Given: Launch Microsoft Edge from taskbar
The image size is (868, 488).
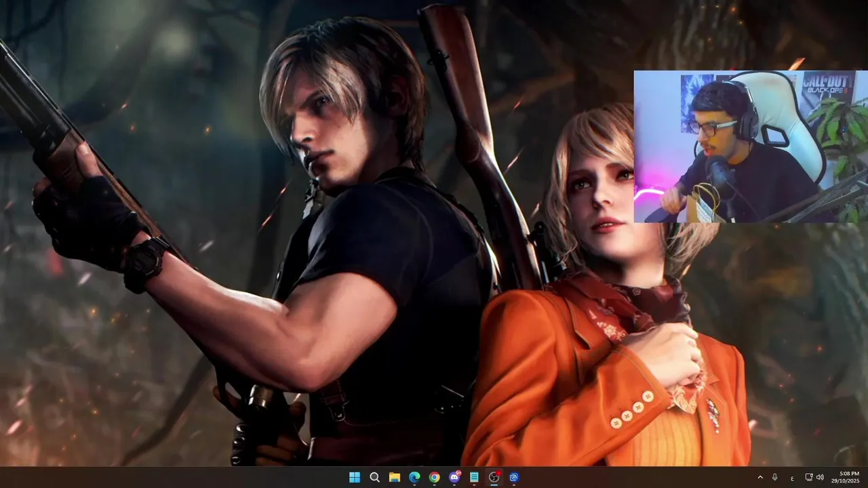Looking at the screenshot, I should click(x=414, y=477).
